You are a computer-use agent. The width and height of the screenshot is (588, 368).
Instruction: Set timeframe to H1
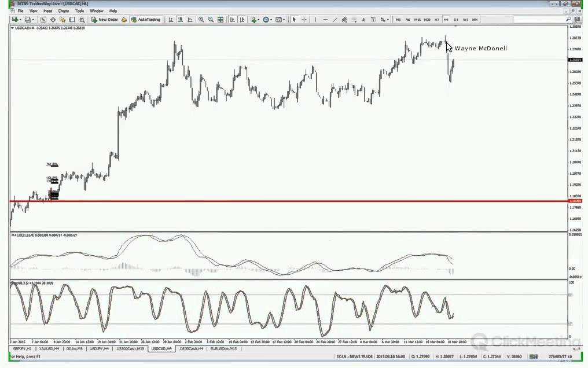pos(436,20)
